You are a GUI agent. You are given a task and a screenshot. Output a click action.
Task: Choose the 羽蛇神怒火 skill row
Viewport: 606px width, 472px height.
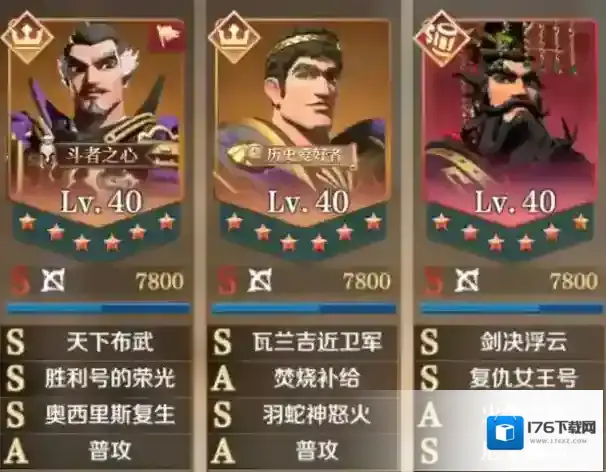[303, 414]
